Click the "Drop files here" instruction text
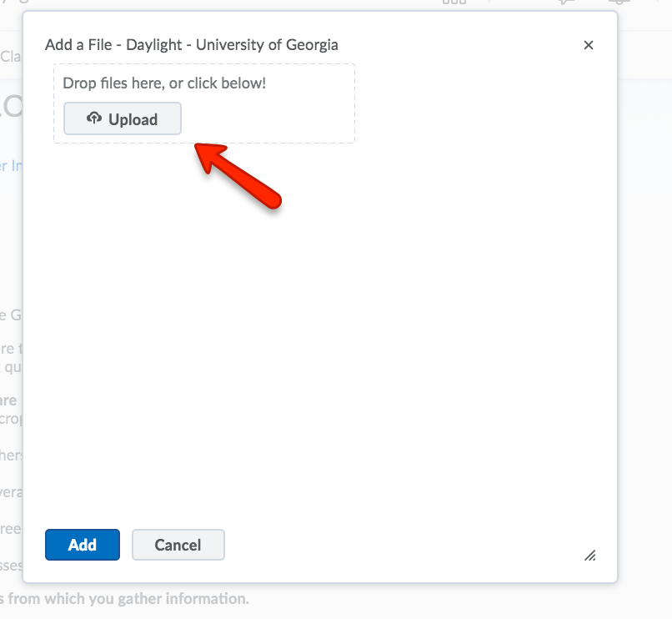 point(164,83)
